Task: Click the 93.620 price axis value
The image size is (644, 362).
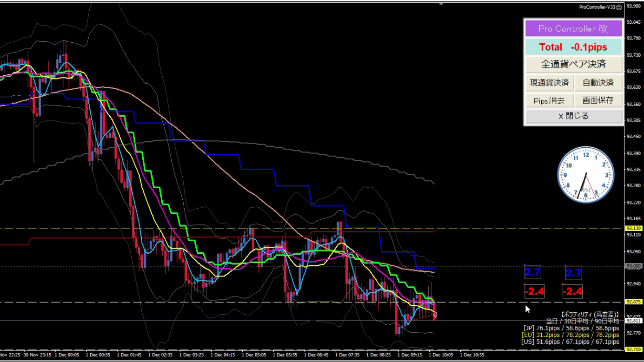Action: [633, 87]
